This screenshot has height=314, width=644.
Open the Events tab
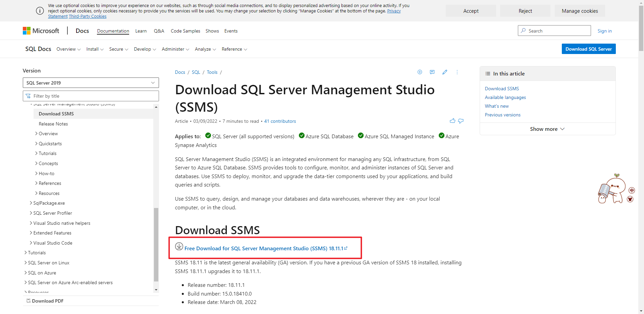pyautogui.click(x=231, y=31)
